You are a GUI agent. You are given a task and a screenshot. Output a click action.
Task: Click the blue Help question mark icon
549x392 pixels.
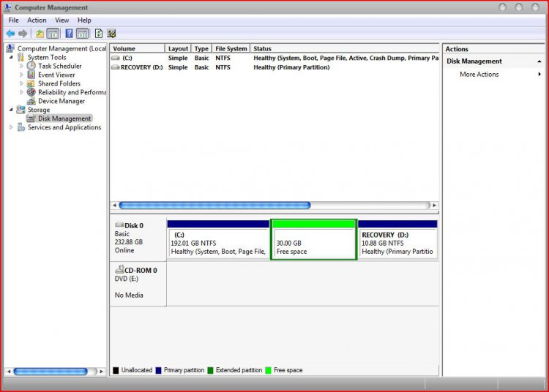click(x=69, y=34)
